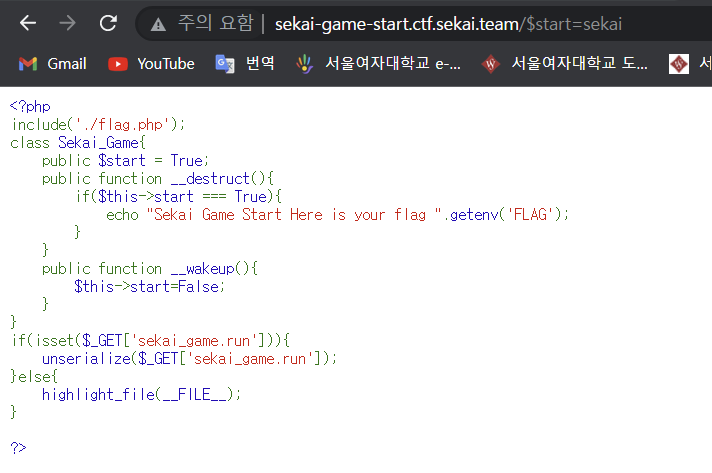712x473 pixels.
Task: Click the include('./flag.php'); line
Action: pyautogui.click(x=98, y=124)
